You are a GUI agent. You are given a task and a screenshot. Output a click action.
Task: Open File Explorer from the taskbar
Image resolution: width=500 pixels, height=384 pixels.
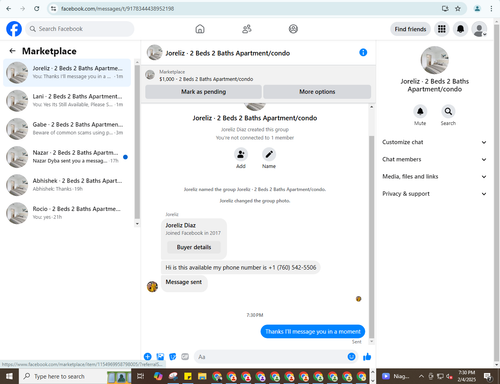coord(202,376)
